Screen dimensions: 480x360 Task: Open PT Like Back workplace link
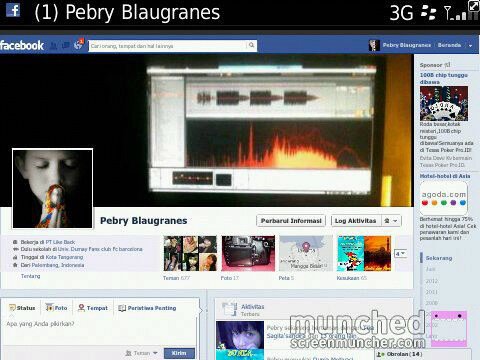pos(60,242)
